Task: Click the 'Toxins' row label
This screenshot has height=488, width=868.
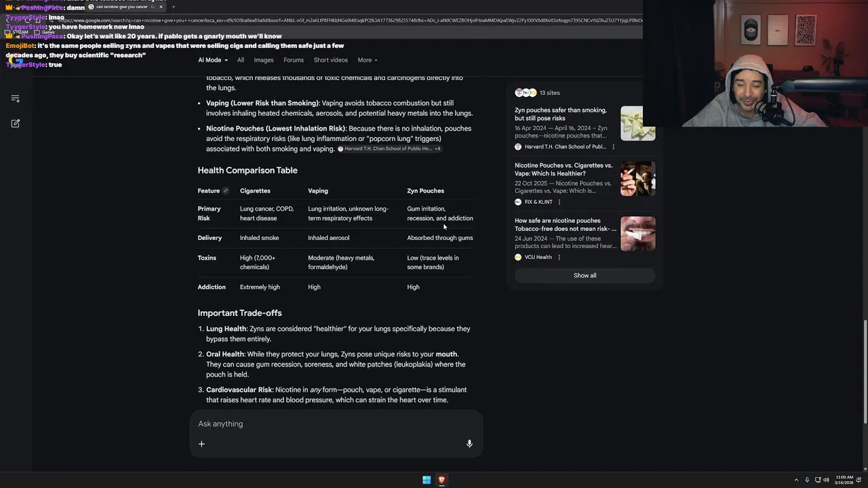Action: [x=207, y=258]
